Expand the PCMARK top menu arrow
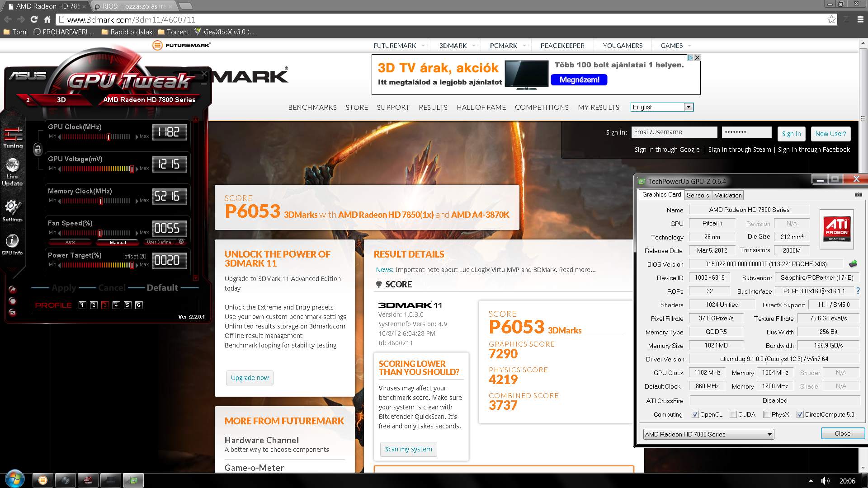 pos(524,46)
